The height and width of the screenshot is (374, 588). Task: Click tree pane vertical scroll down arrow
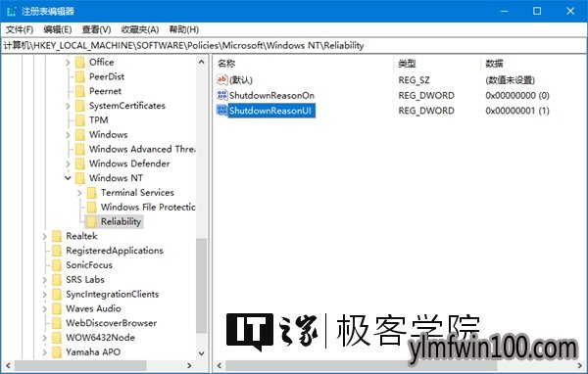pos(201,353)
